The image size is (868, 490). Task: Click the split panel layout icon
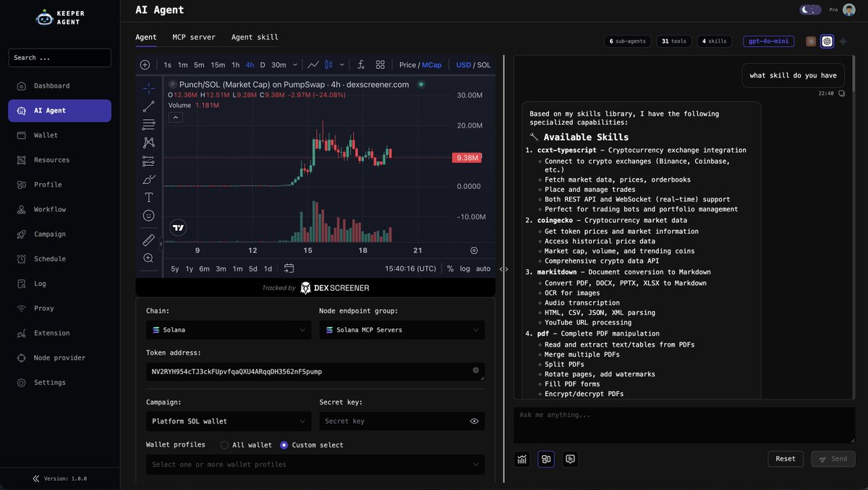click(x=546, y=459)
